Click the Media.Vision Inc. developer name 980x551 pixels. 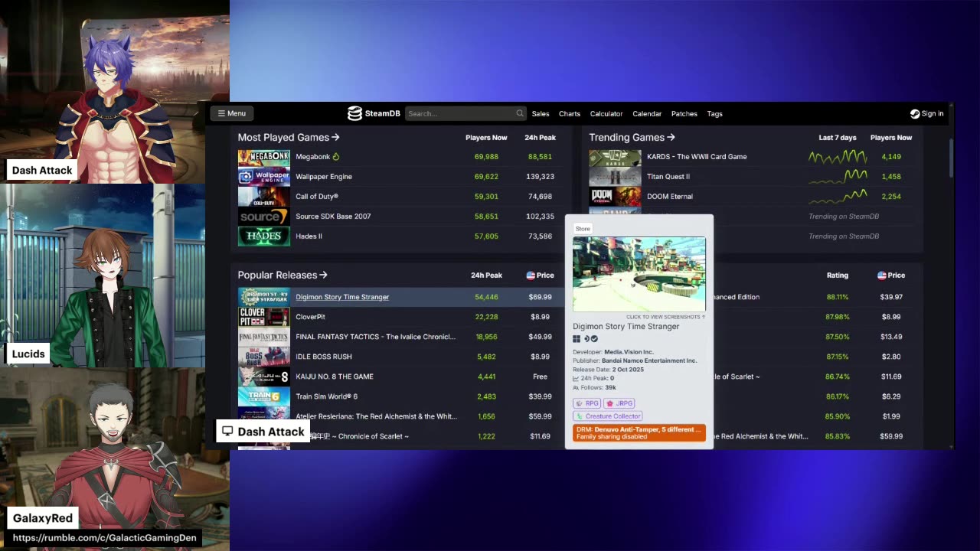tap(629, 352)
